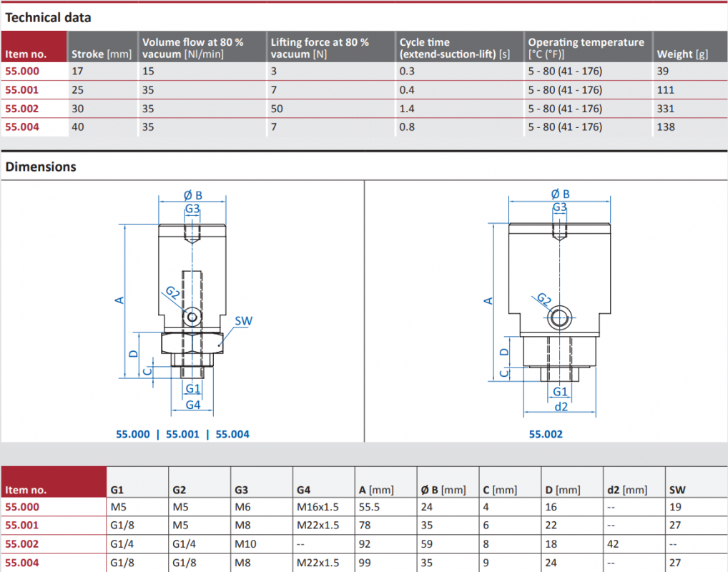Click the blue "55.002" caption under right drawing
Image resolution: width=728 pixels, height=572 pixels.
pos(546,434)
